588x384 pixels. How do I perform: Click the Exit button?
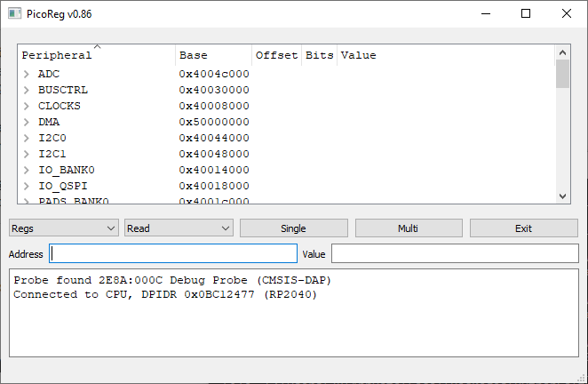523,228
